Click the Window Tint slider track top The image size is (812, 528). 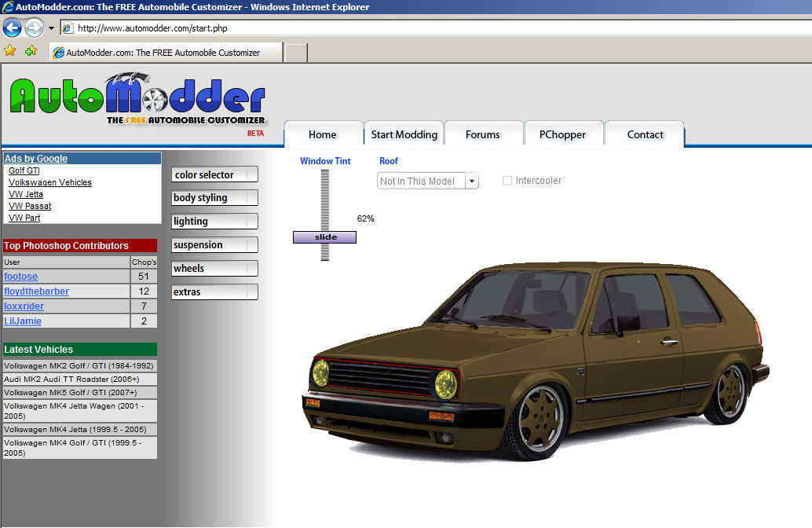(x=324, y=173)
